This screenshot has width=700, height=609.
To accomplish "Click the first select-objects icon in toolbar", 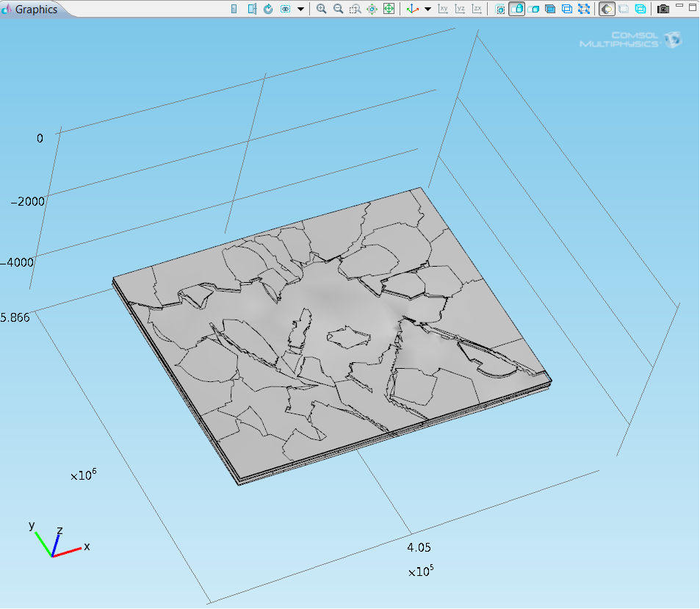I will [x=500, y=9].
